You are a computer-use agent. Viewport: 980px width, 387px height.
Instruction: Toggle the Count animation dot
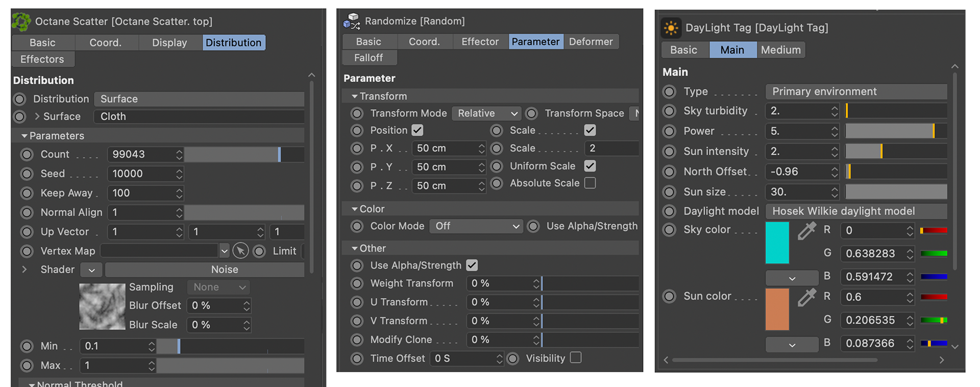coord(27,154)
